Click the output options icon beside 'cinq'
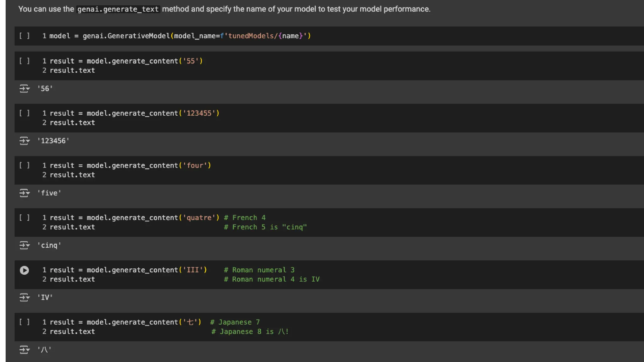 tap(24, 245)
